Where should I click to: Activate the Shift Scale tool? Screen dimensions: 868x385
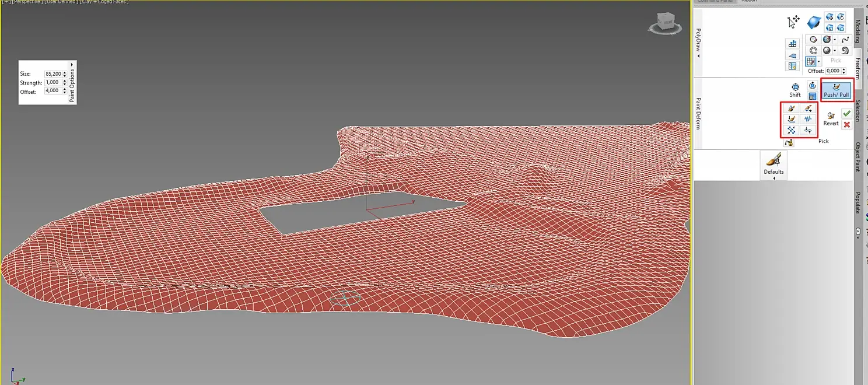coord(813,96)
